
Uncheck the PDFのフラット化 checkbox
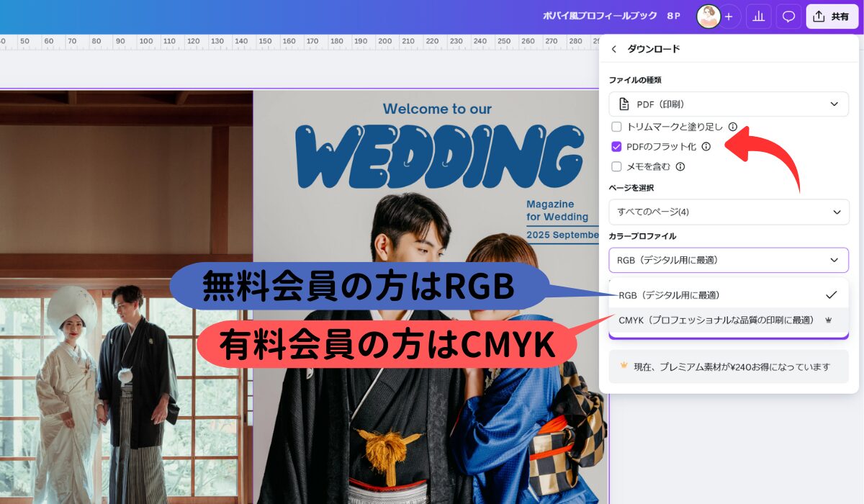pos(616,147)
